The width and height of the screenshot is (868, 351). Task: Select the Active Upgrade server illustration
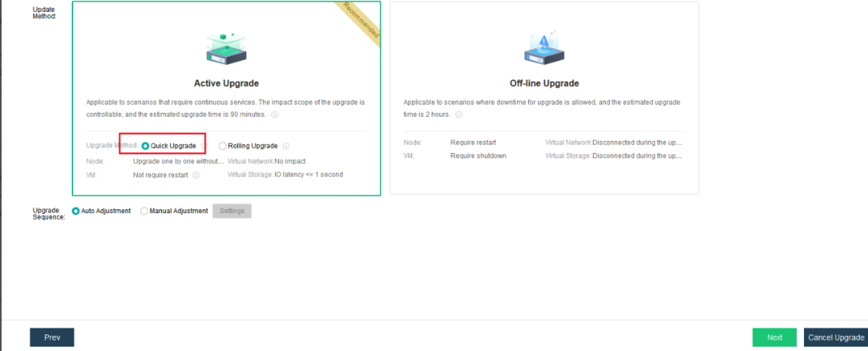click(226, 48)
